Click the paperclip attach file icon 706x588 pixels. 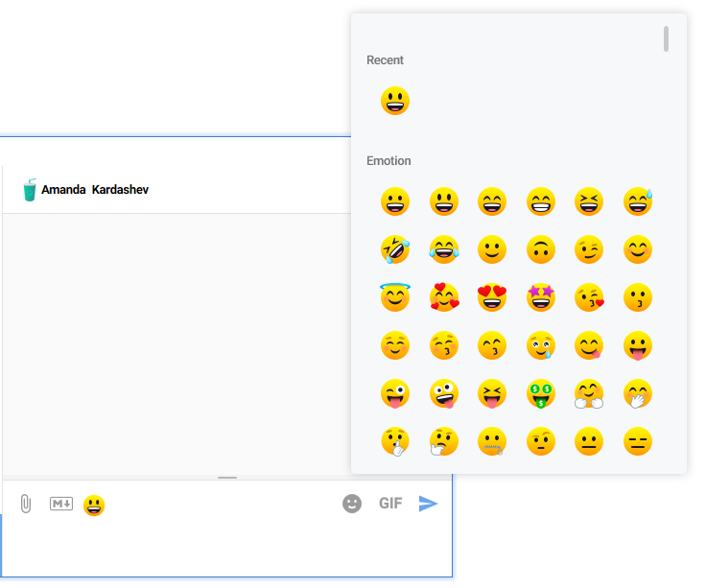click(26, 504)
